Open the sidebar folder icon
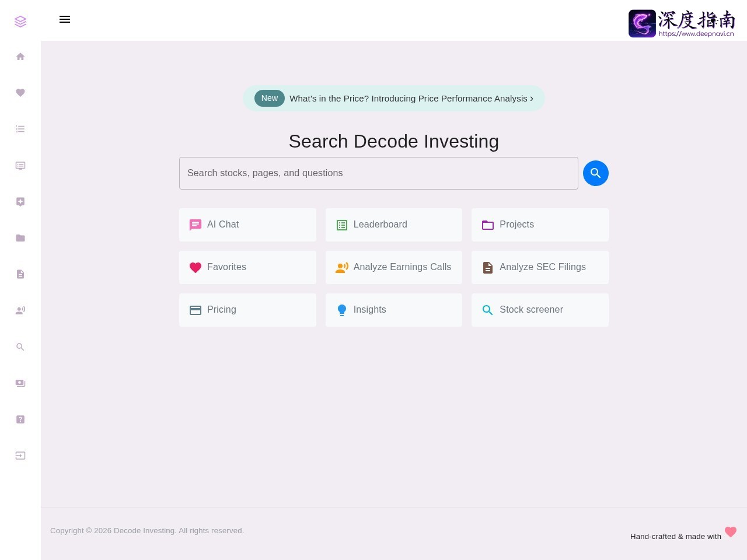 pos(20,238)
